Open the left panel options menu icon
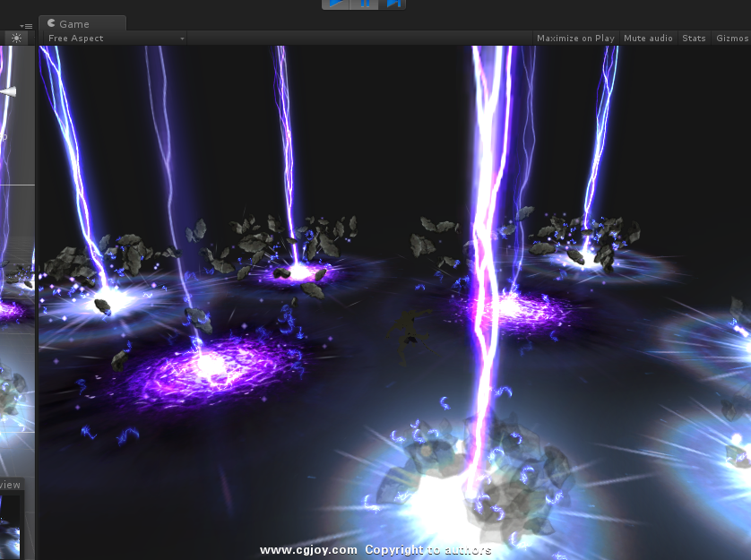Image resolution: width=751 pixels, height=560 pixels. click(26, 26)
